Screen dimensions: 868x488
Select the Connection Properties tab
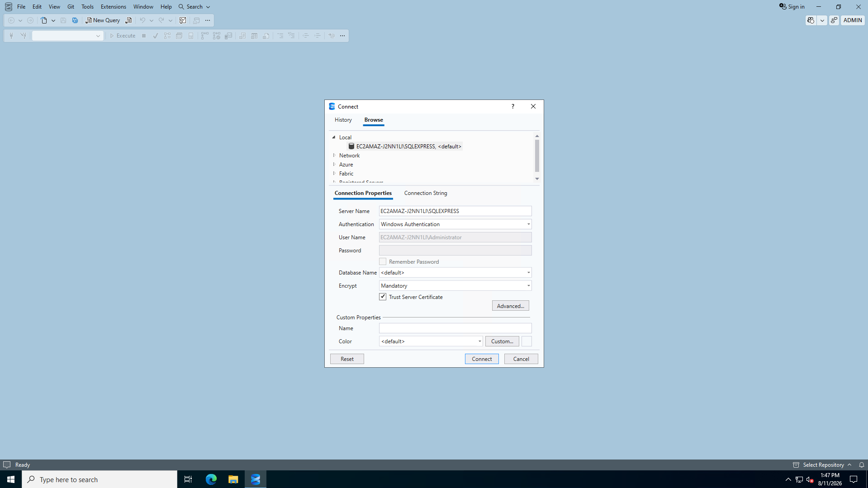click(363, 193)
